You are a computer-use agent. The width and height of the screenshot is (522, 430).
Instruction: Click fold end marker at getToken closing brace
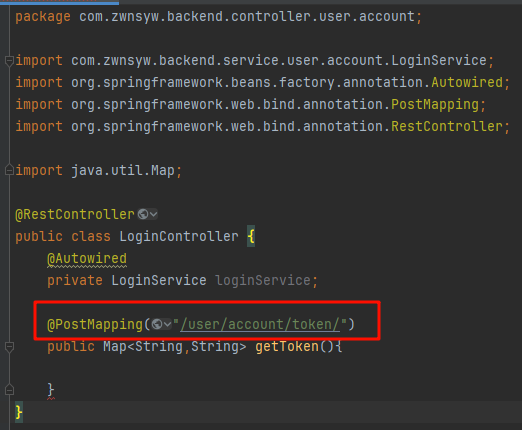(x=9, y=390)
